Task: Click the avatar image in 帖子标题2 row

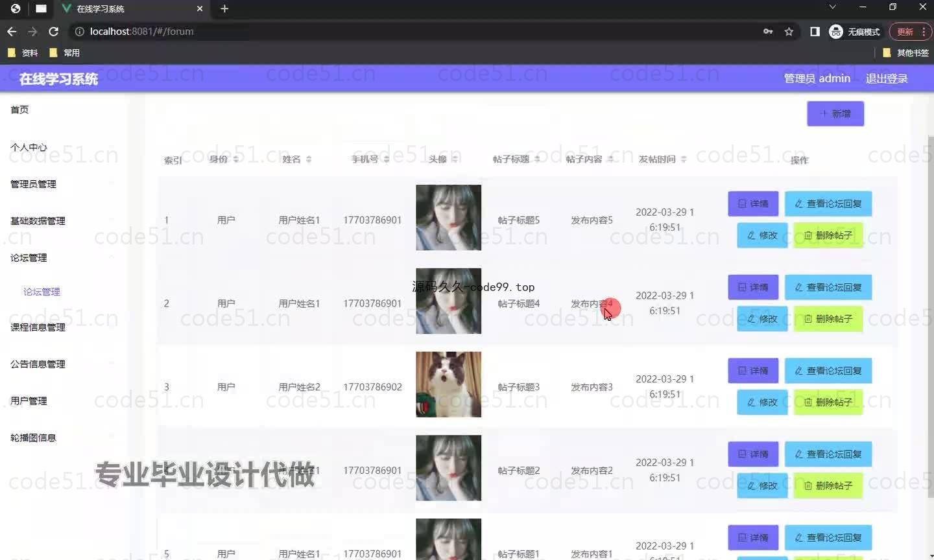Action: coord(448,468)
